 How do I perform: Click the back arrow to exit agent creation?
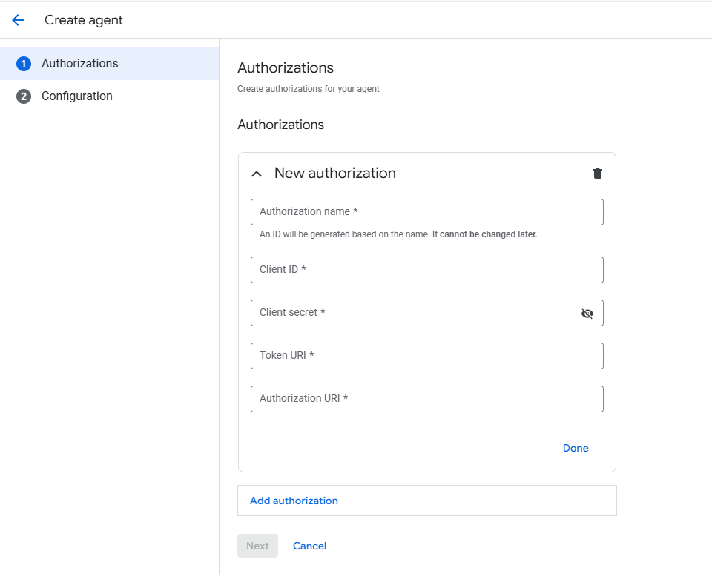[18, 20]
